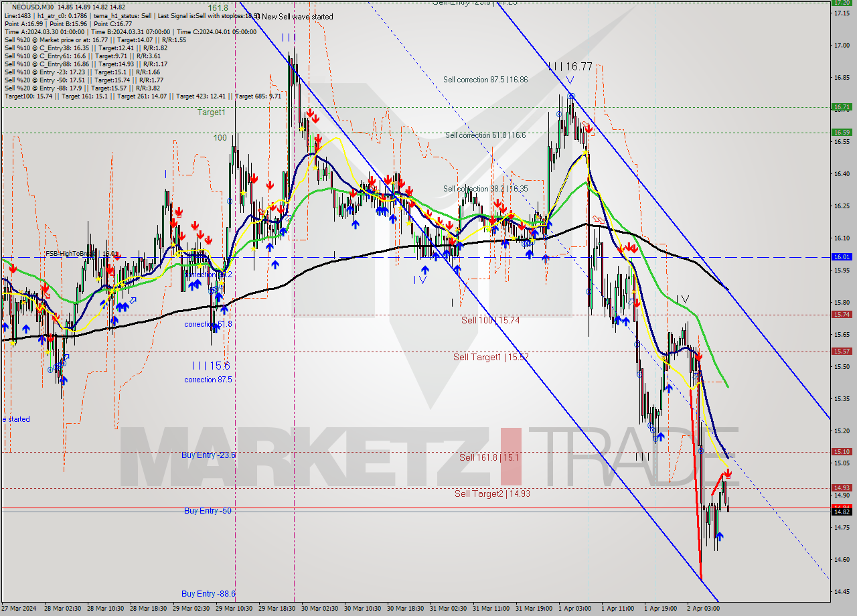Click the 'Buy Entry -88.6' label
857x616 pixels.
pos(208,594)
